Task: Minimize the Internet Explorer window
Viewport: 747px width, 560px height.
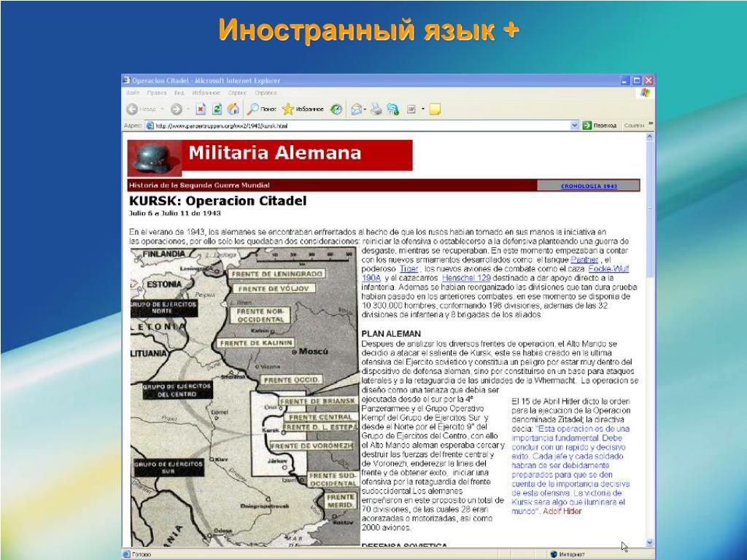Action: [626, 81]
